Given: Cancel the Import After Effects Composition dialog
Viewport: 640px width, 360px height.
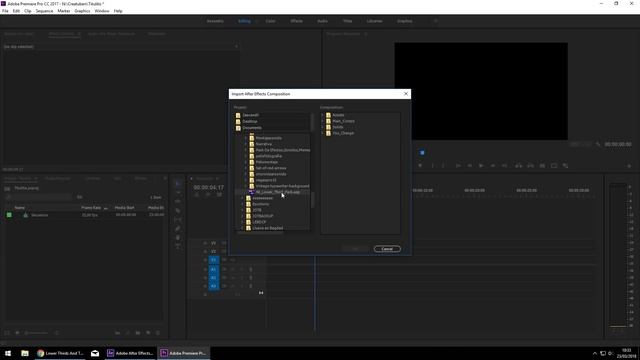Looking at the screenshot, I should pyautogui.click(x=387, y=249).
